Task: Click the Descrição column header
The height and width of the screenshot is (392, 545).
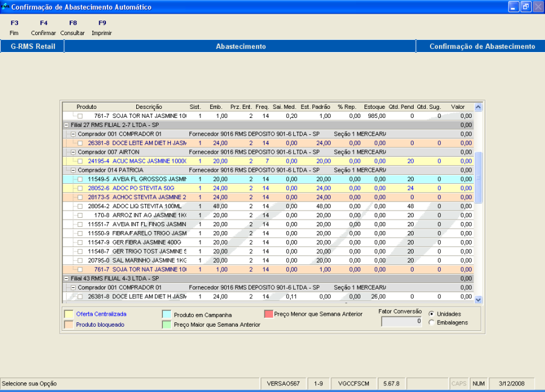Action: coord(148,107)
